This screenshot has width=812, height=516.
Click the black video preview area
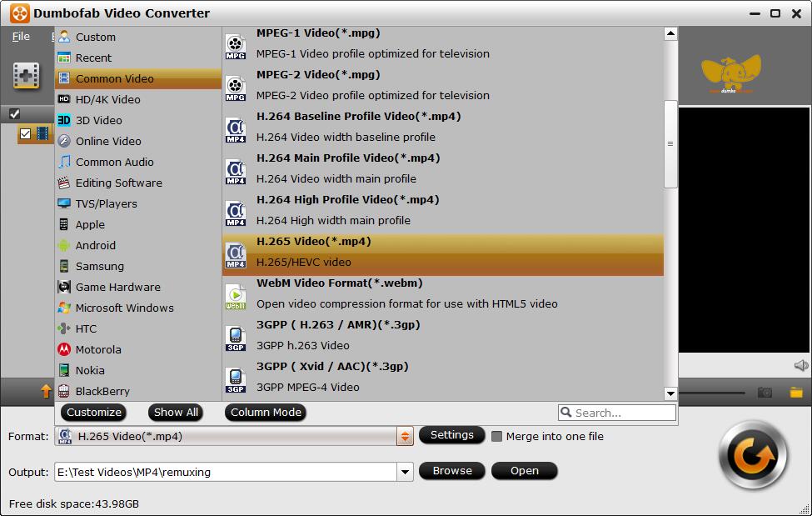pyautogui.click(x=744, y=230)
